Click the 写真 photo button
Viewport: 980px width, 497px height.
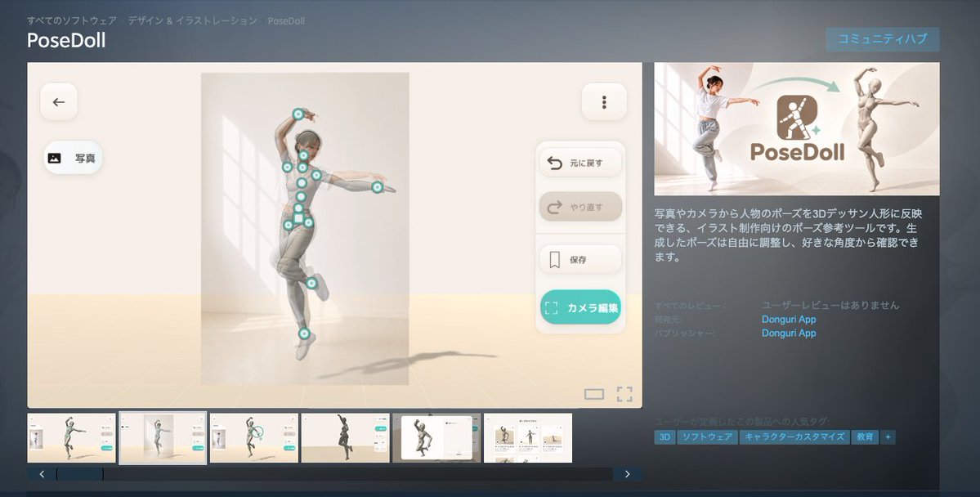pyautogui.click(x=73, y=158)
